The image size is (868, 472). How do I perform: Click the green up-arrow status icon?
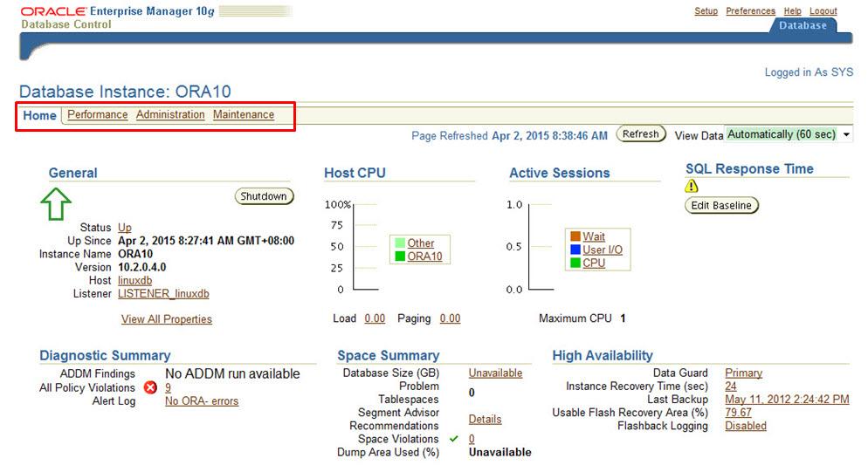tap(56, 203)
